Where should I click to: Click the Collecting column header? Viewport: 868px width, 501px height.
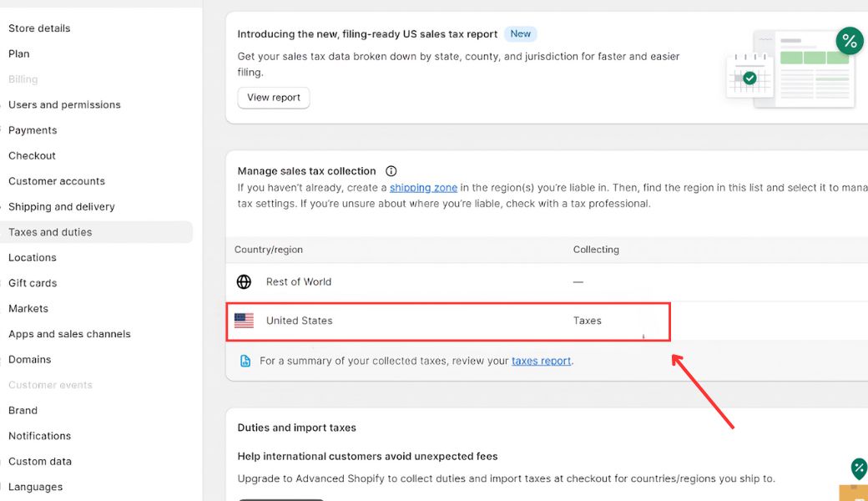596,250
